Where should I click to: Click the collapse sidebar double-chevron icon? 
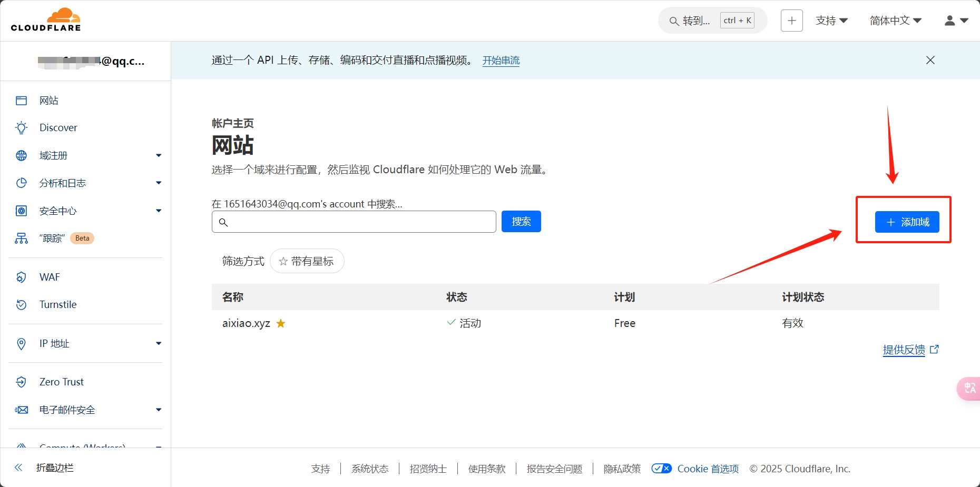click(18, 468)
